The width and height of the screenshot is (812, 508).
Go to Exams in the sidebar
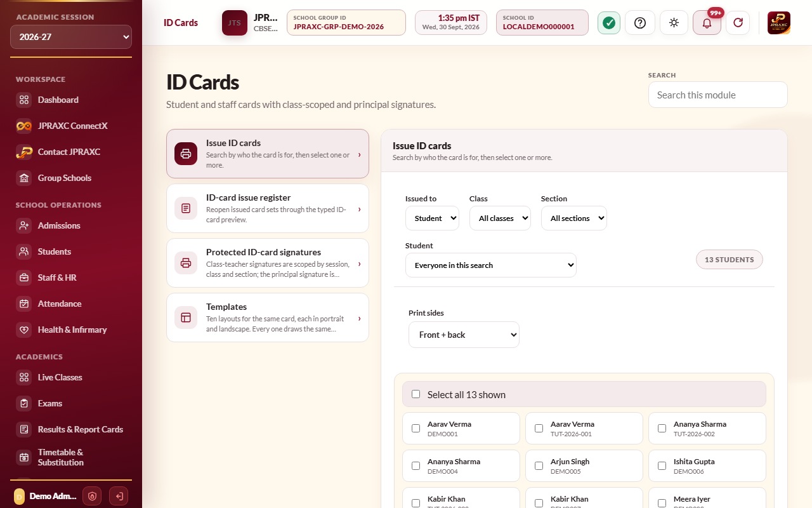tap(71, 403)
